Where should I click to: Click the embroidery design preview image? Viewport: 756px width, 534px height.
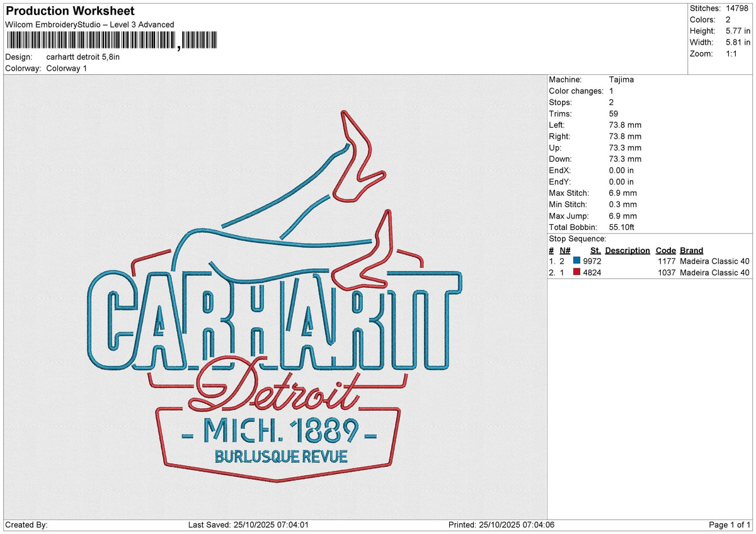(x=275, y=297)
